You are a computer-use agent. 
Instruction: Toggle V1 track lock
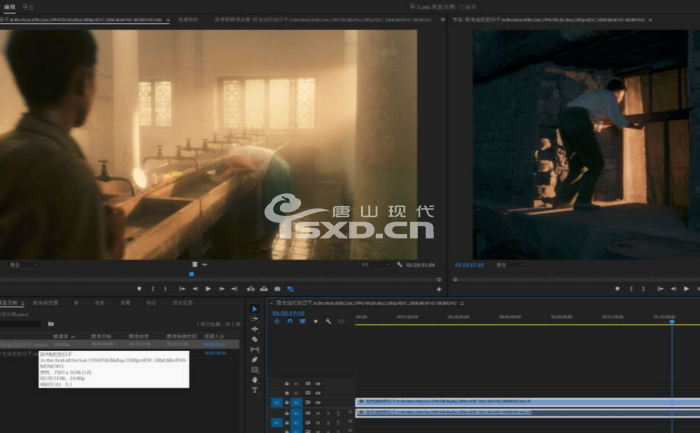coord(287,403)
